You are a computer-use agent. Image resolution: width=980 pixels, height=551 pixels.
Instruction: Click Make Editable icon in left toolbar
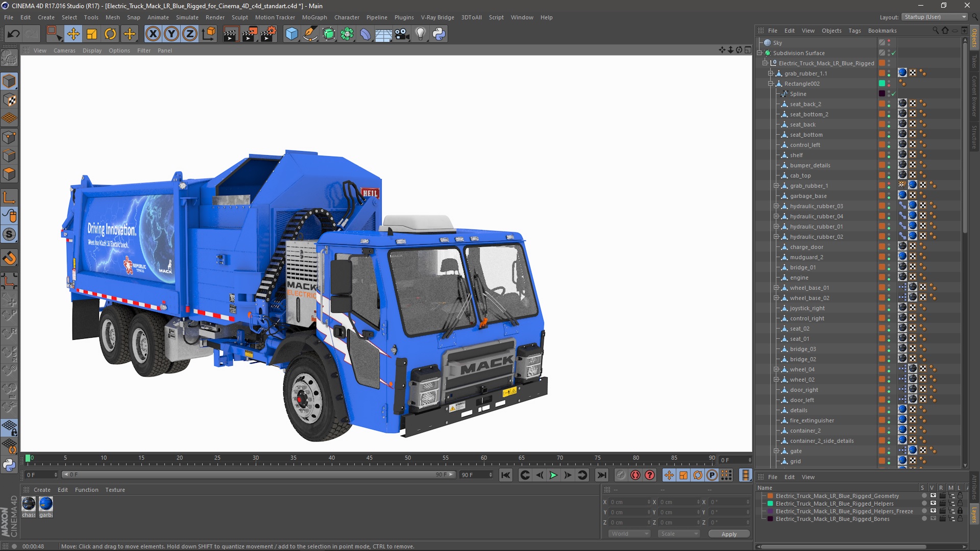(x=9, y=58)
